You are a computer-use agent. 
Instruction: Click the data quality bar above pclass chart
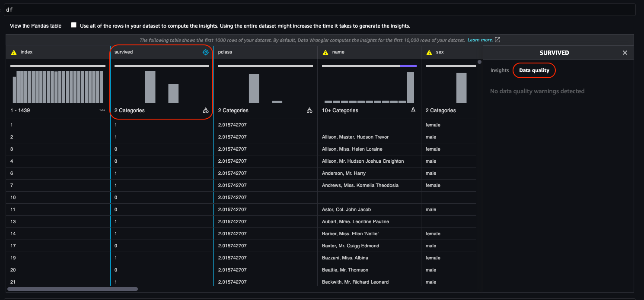point(265,66)
